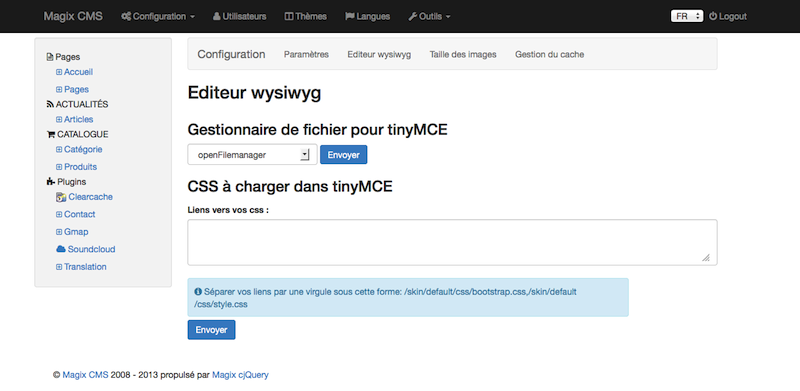Click the wrench icon beside Outils

(412, 16)
